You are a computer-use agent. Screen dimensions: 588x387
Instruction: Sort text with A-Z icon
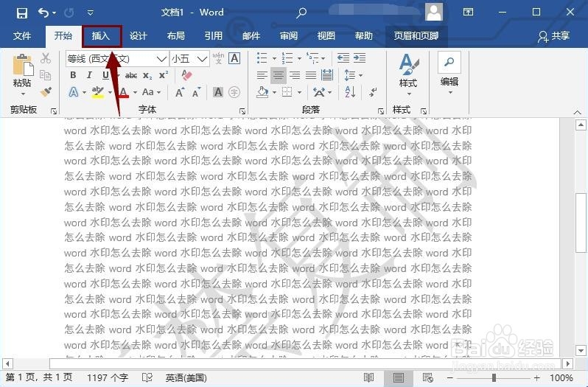[x=350, y=92]
